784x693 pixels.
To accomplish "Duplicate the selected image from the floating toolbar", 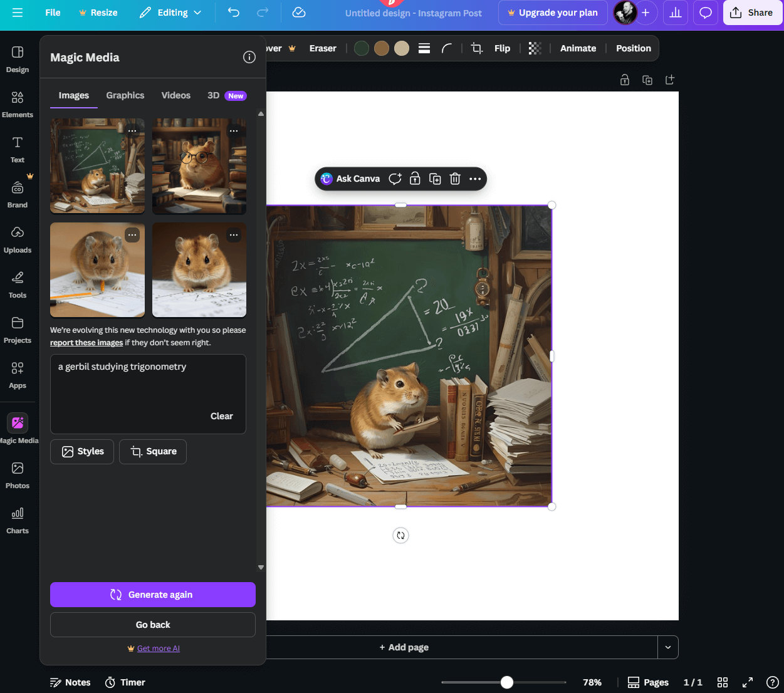I will click(435, 179).
